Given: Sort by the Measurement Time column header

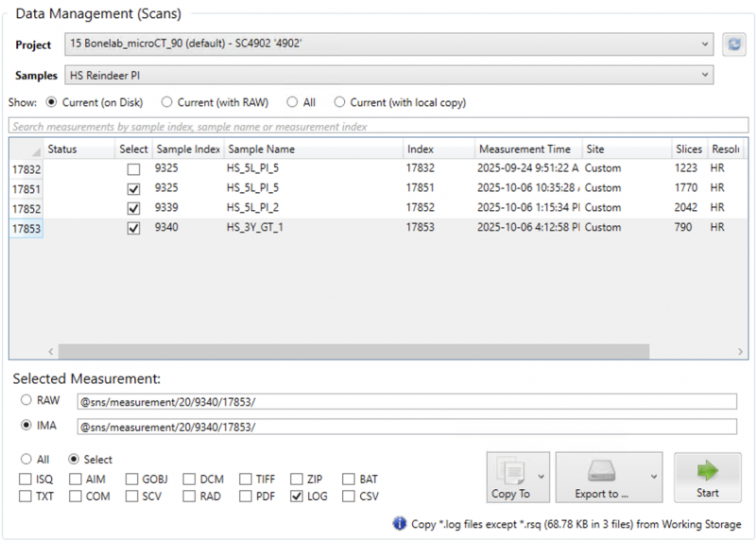Looking at the screenshot, I should 528,149.
